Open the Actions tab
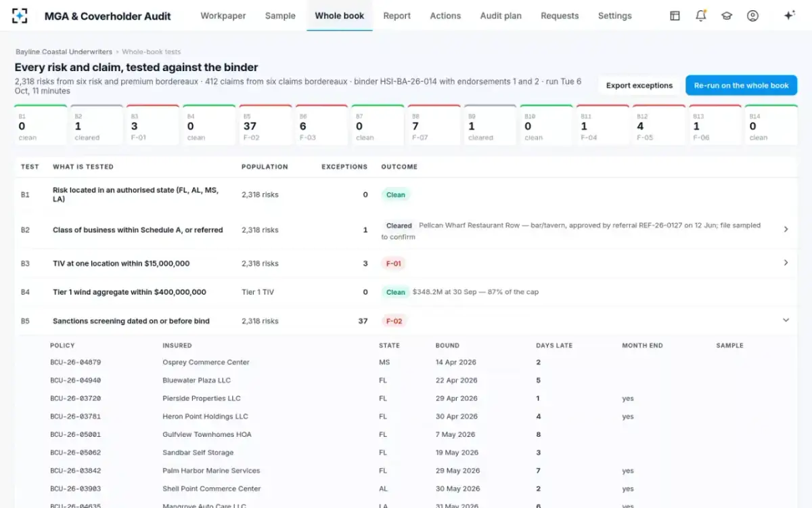The image size is (812, 508). pyautogui.click(x=445, y=16)
